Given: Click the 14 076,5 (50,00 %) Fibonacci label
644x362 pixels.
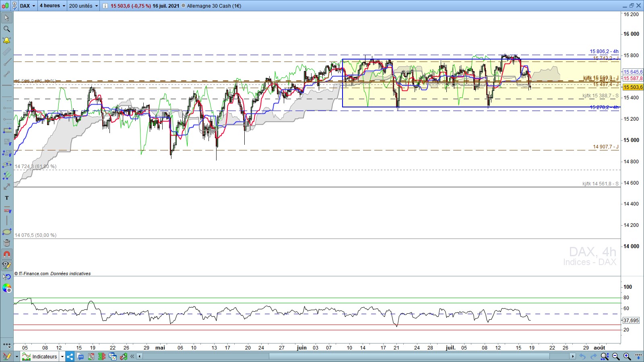Looking at the screenshot, I should pyautogui.click(x=36, y=235).
